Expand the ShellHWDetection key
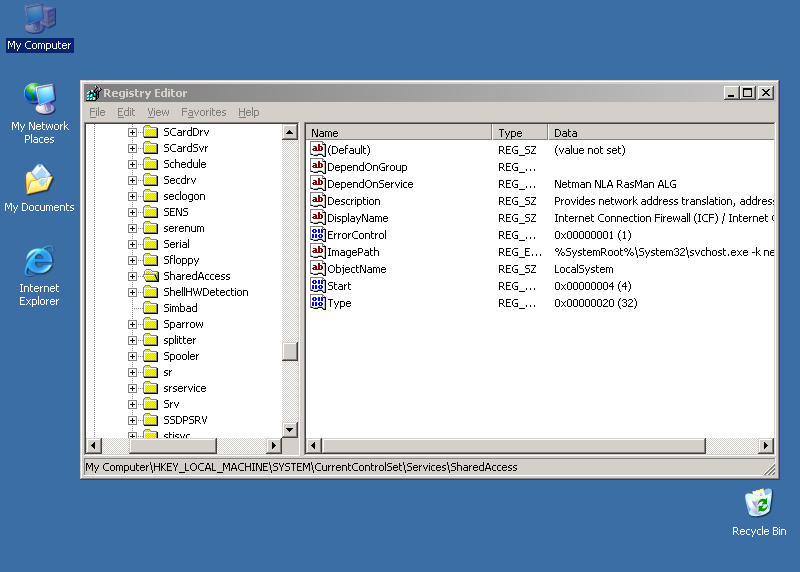The image size is (800, 572). pyautogui.click(x=132, y=292)
